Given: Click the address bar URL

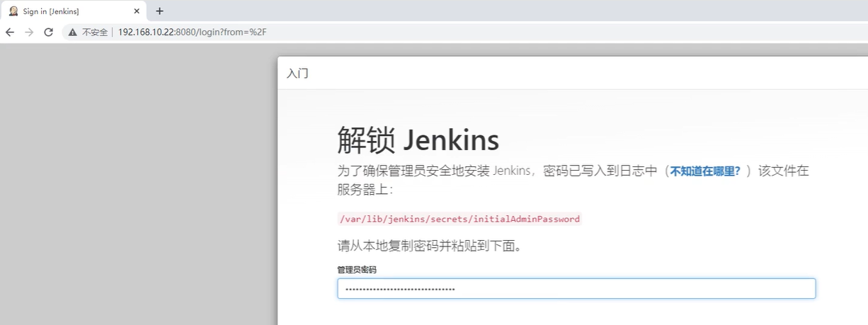Looking at the screenshot, I should tap(192, 33).
